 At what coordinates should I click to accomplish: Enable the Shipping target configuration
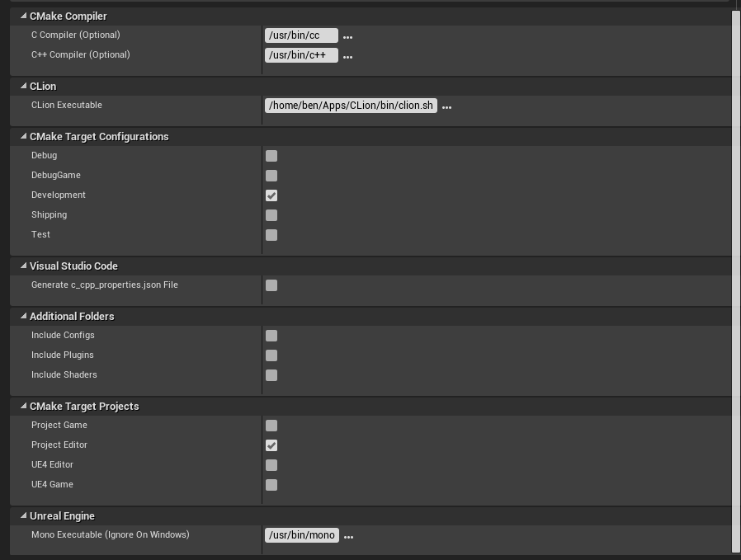click(x=271, y=215)
